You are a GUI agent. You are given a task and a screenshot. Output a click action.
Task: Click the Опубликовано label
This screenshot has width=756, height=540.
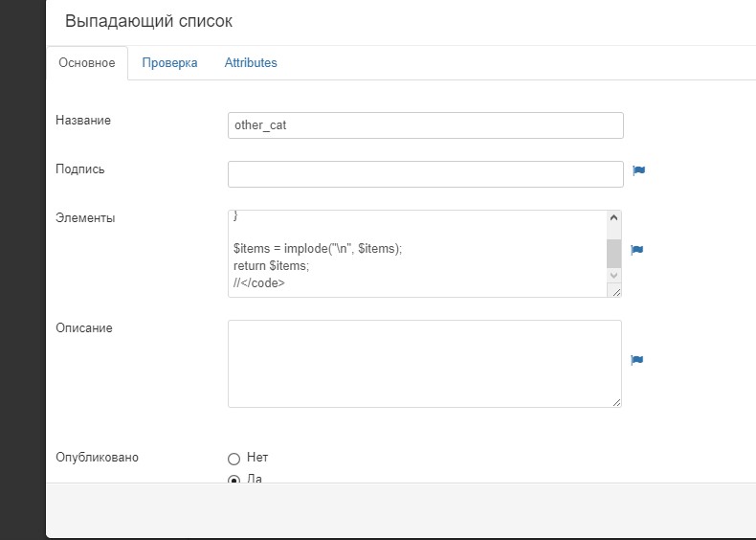(98, 458)
